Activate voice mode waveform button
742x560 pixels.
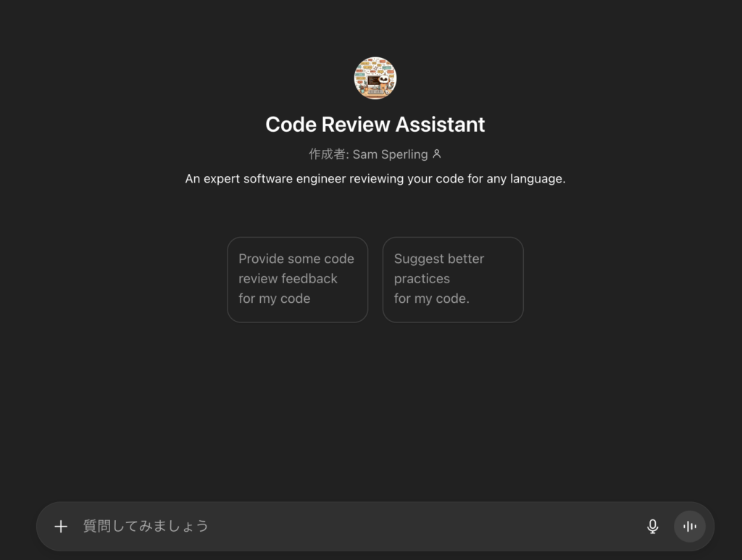click(689, 527)
